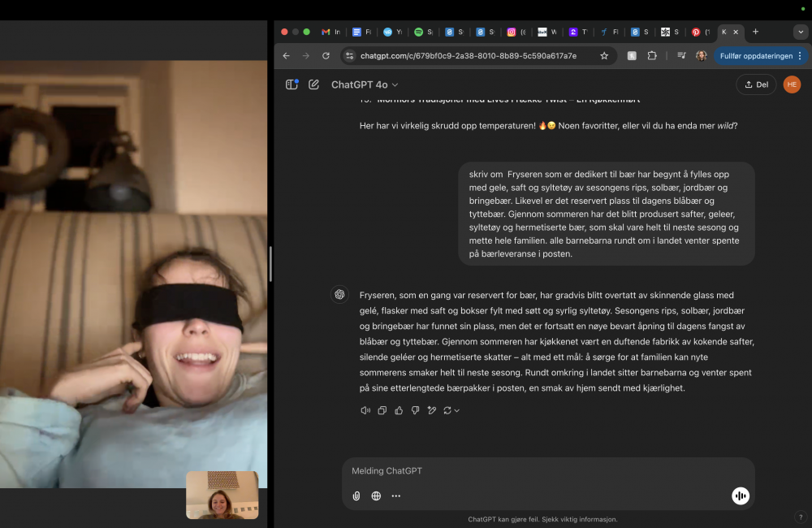Open the Extensions puzzle icon
Viewport: 812px width, 528px height.
pos(652,55)
